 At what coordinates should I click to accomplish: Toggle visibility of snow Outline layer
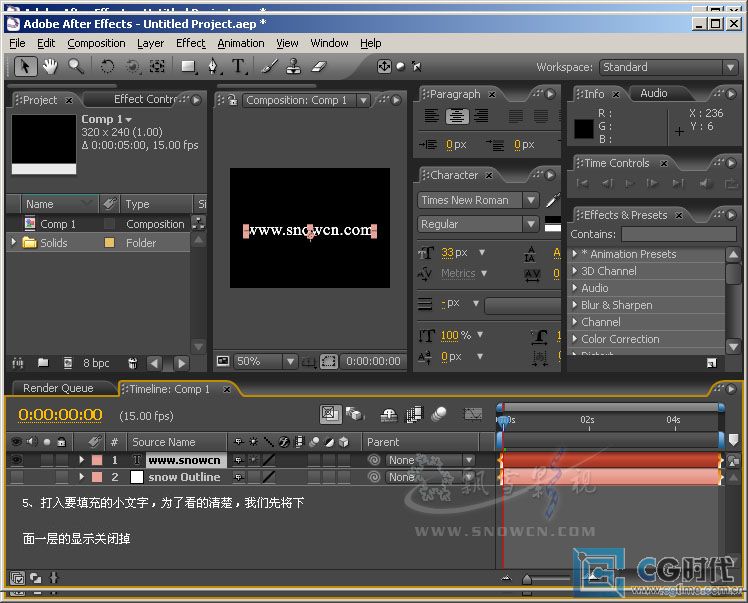click(17, 477)
